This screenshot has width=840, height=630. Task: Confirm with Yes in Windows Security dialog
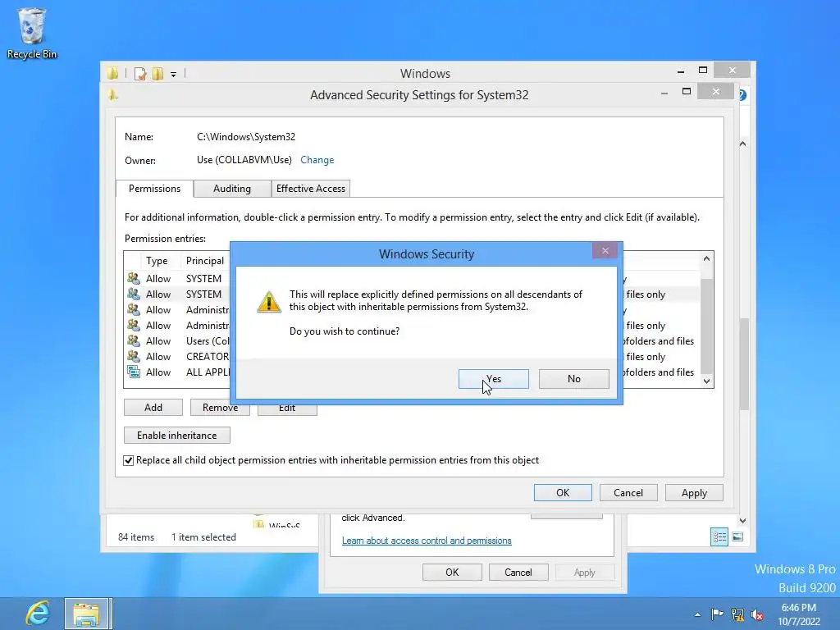(x=493, y=379)
